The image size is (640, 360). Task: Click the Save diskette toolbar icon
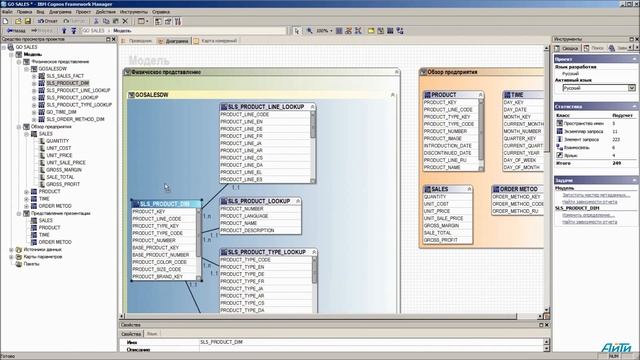click(x=28, y=21)
